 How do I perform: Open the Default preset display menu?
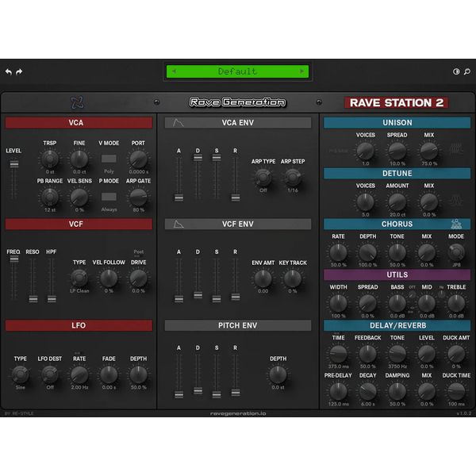click(x=237, y=71)
